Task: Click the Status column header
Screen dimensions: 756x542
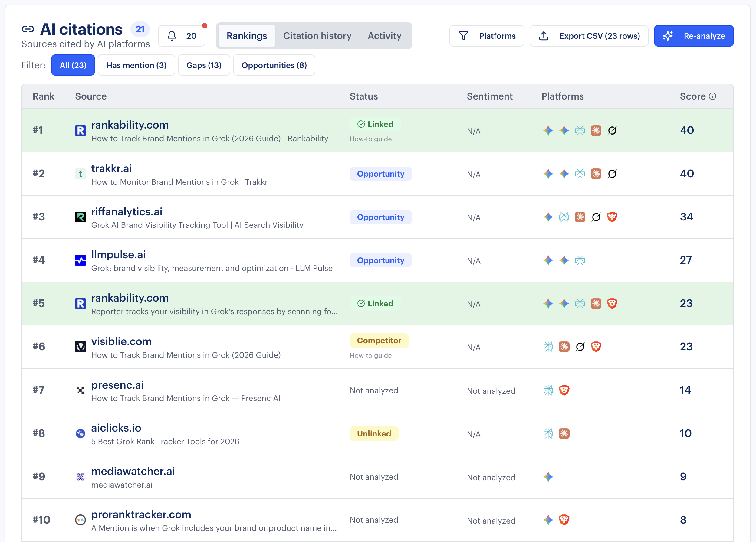Action: pos(364,96)
